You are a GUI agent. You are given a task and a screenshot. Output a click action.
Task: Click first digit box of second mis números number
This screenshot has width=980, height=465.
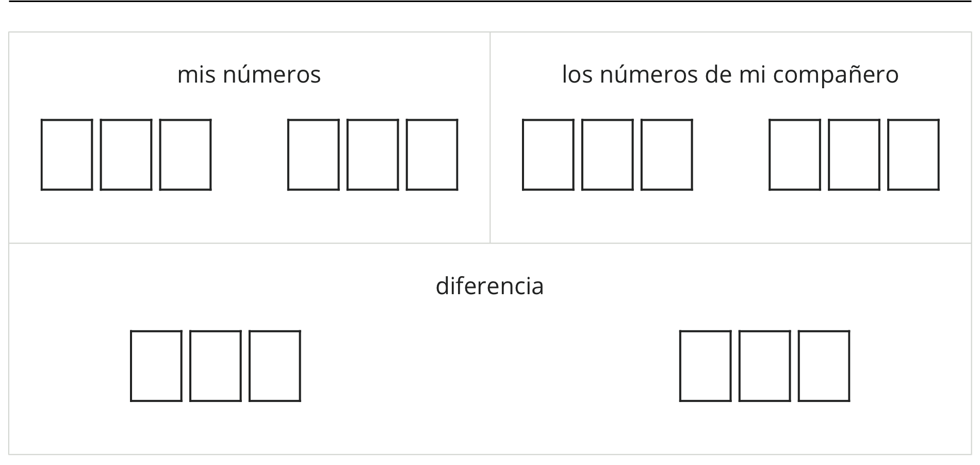(313, 155)
